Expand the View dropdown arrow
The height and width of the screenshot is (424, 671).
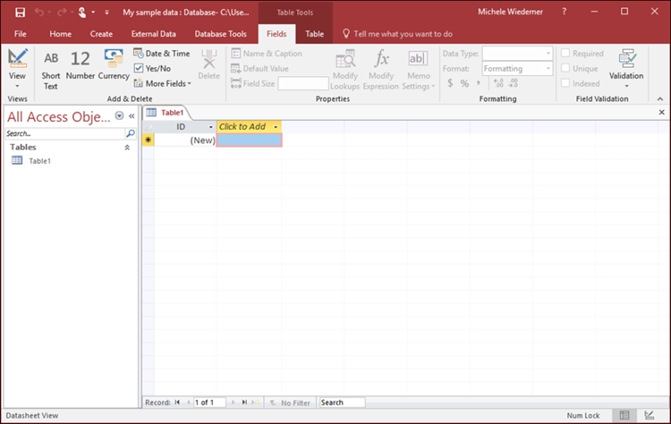[17, 86]
